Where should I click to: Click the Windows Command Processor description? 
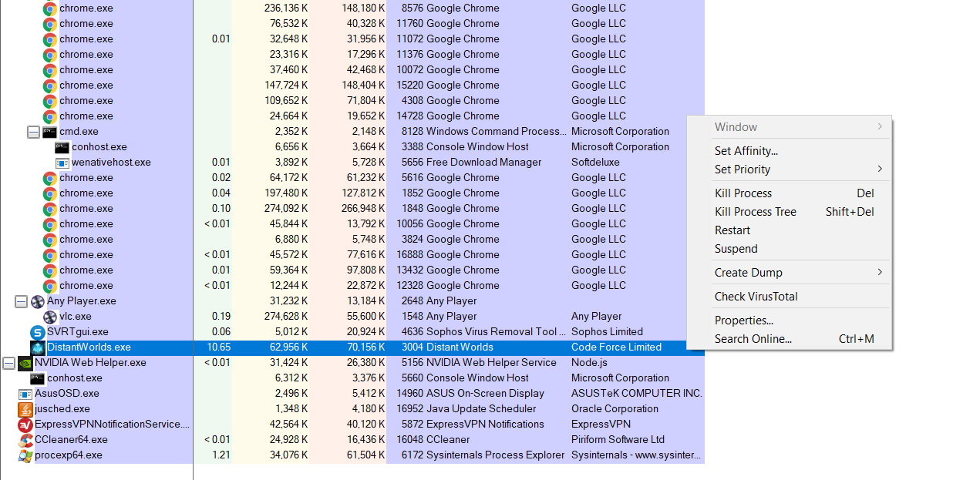(x=496, y=132)
